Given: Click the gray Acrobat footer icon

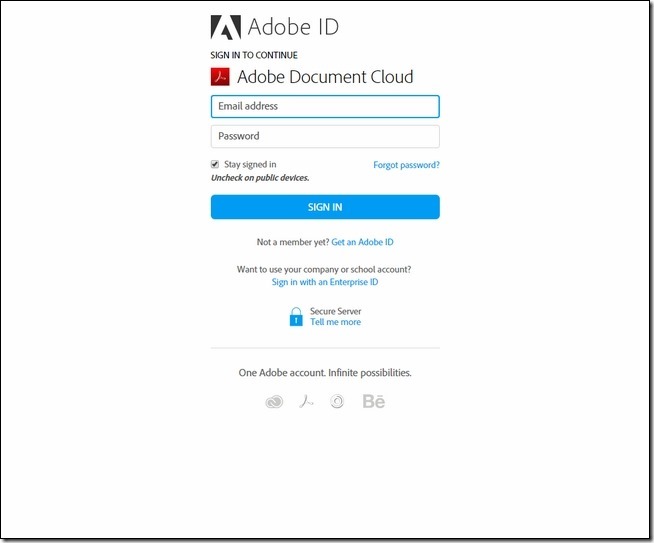Looking at the screenshot, I should click(306, 402).
